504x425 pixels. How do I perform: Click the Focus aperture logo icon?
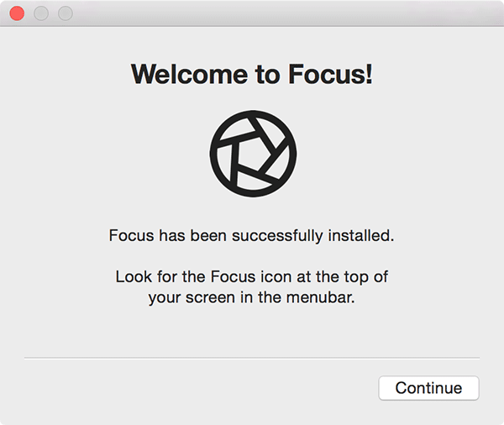(x=252, y=153)
